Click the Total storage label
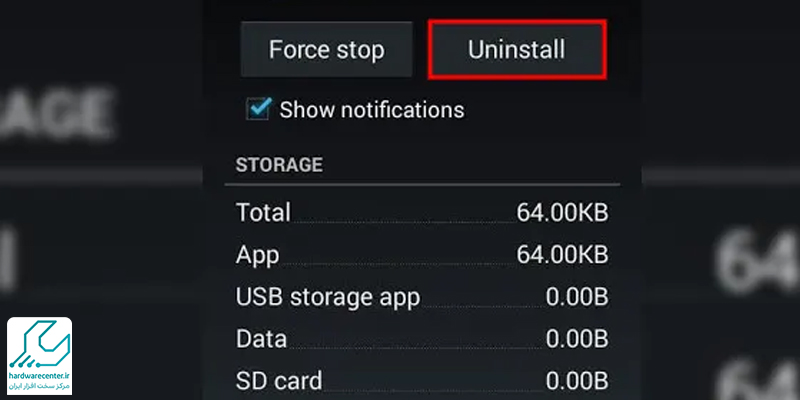800x400 pixels. tap(263, 212)
